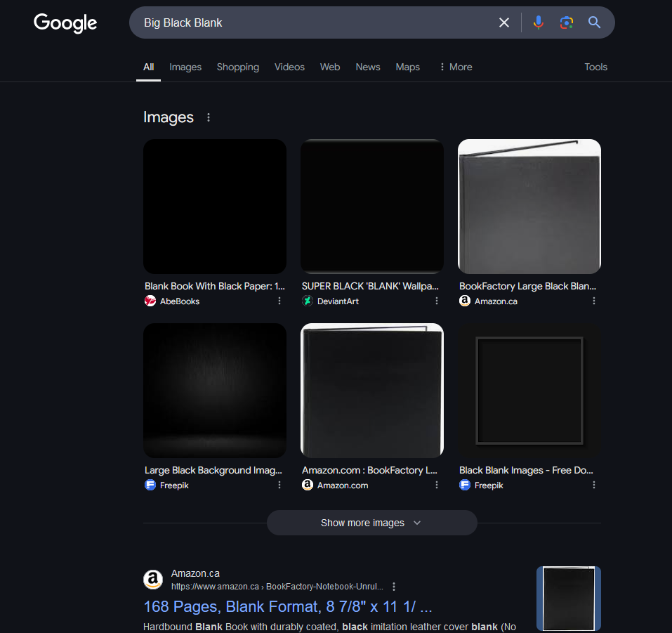
Task: Click Black Blank Images - Free Do... title
Action: pyautogui.click(x=526, y=470)
